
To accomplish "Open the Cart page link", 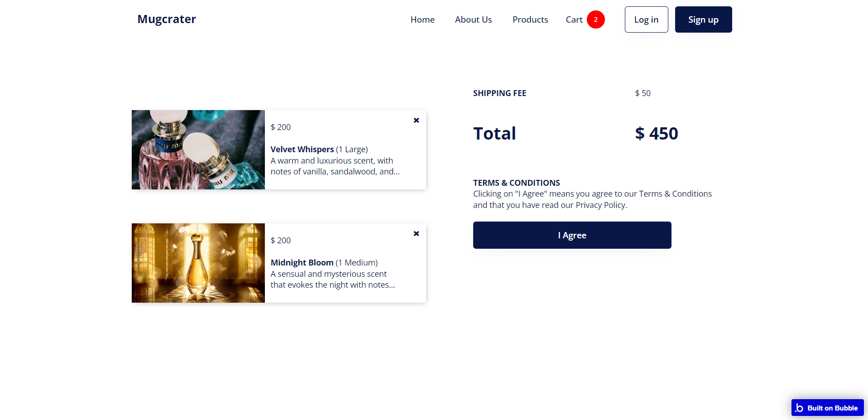I will [574, 19].
